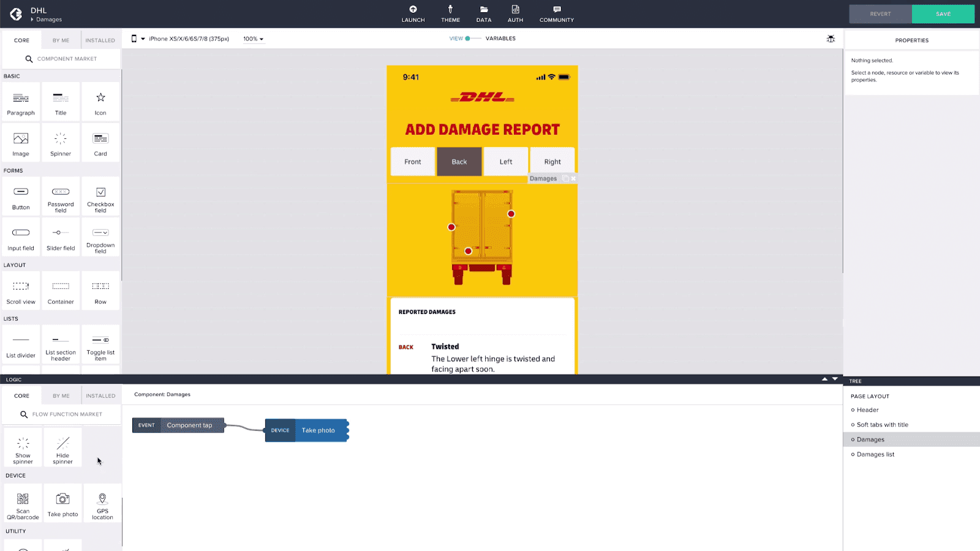Open the Community page
Screen dimensions: 980x551
point(557,14)
